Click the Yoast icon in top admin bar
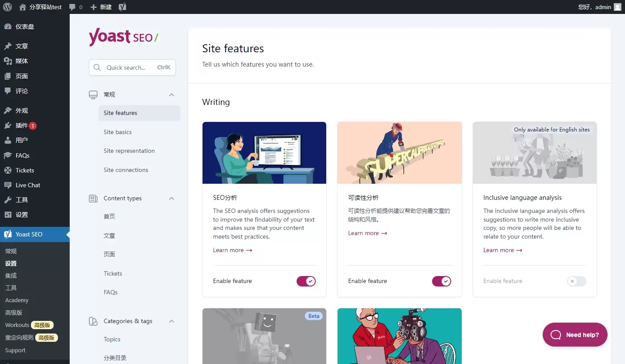The height and width of the screenshot is (364, 625). [x=122, y=7]
